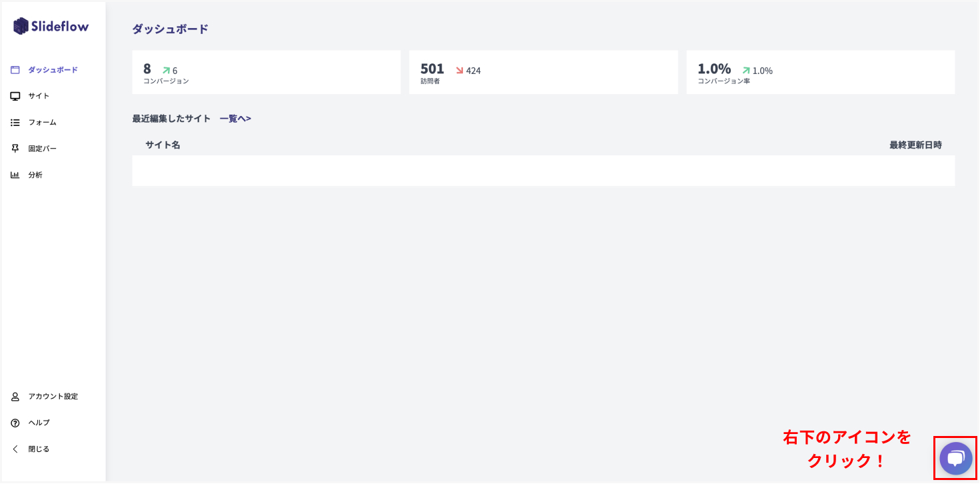Collapse sidebar with 閉じる chevron
This screenshot has height=484, width=980.
(15, 449)
